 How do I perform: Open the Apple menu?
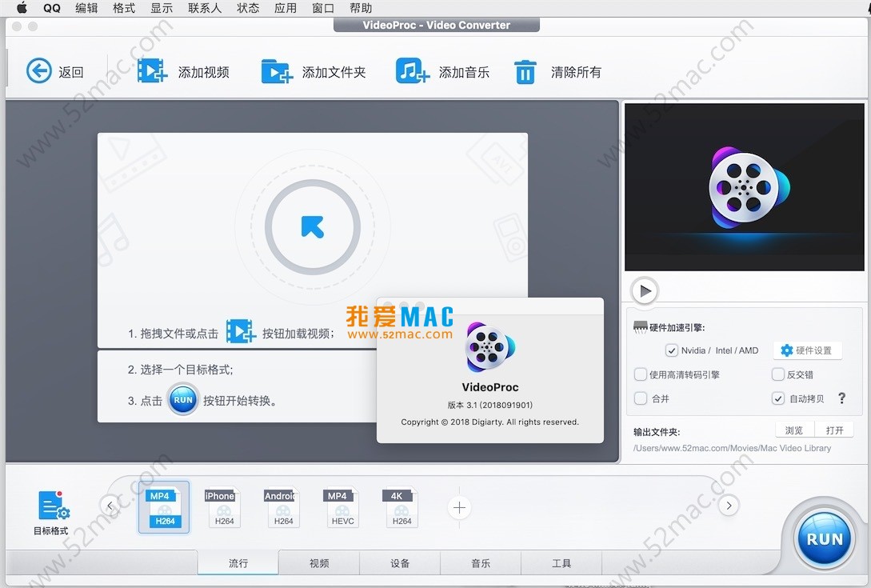(22, 8)
